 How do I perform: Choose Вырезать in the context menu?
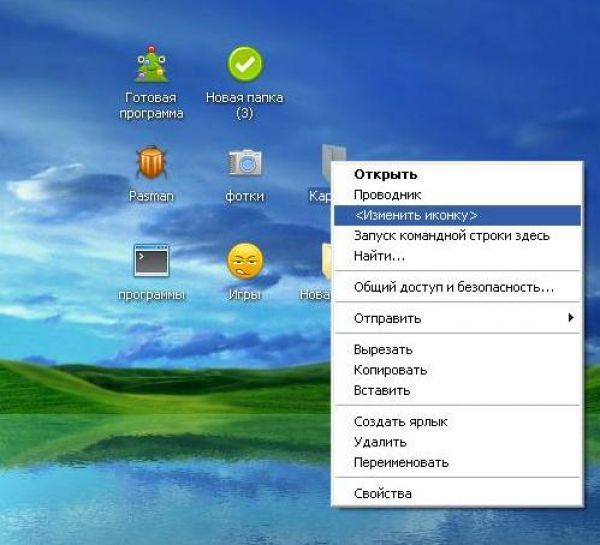coord(458,349)
